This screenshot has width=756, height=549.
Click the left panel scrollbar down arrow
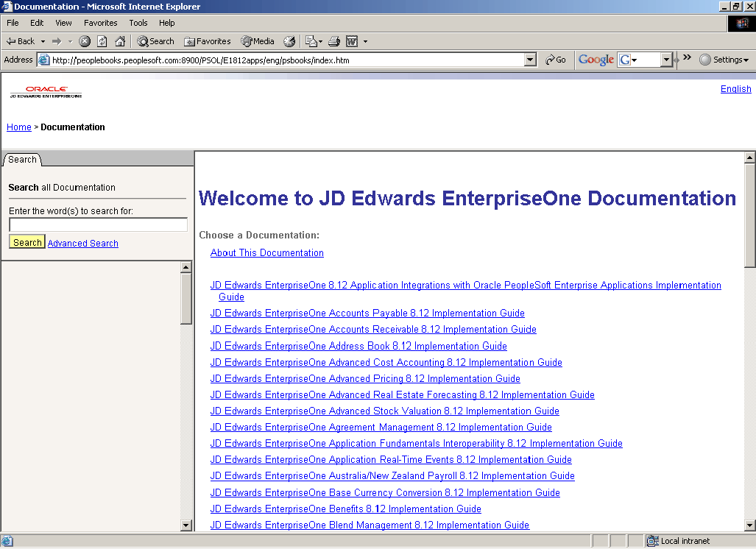point(186,525)
